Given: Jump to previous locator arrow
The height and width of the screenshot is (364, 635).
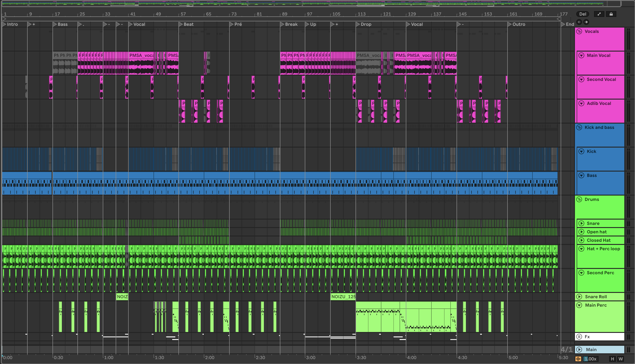Looking at the screenshot, I should tap(579, 22).
